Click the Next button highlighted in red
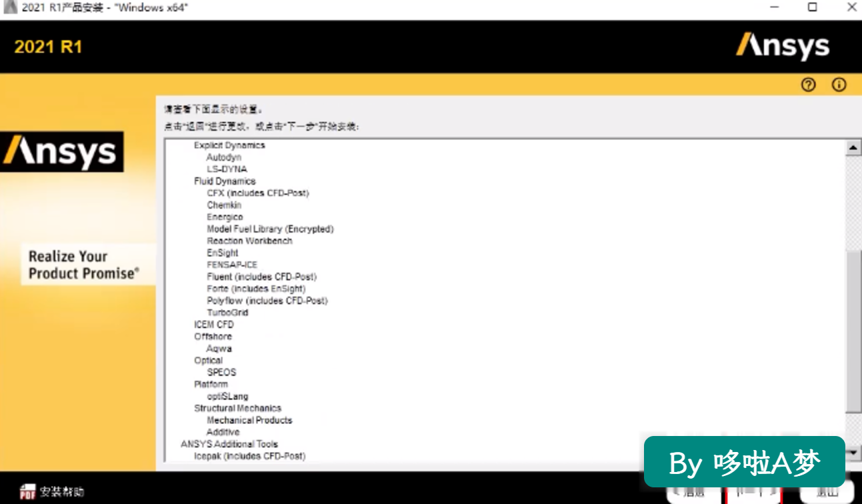862x504 pixels. (753, 492)
